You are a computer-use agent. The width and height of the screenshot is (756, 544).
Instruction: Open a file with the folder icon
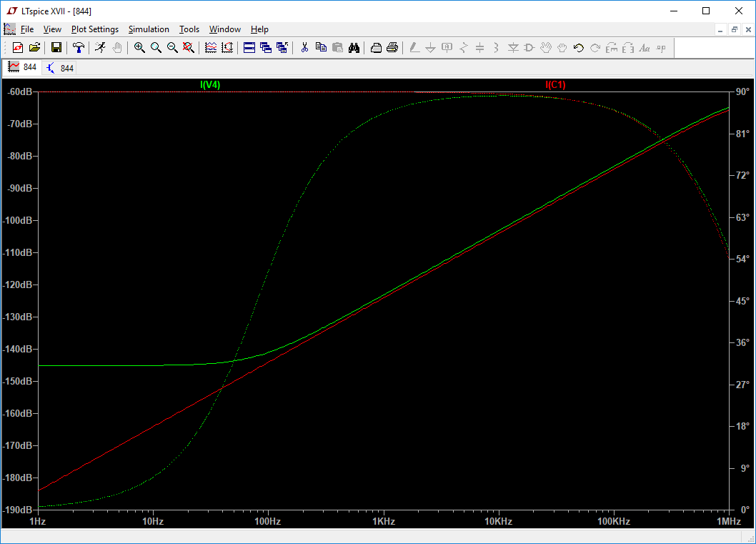(34, 48)
